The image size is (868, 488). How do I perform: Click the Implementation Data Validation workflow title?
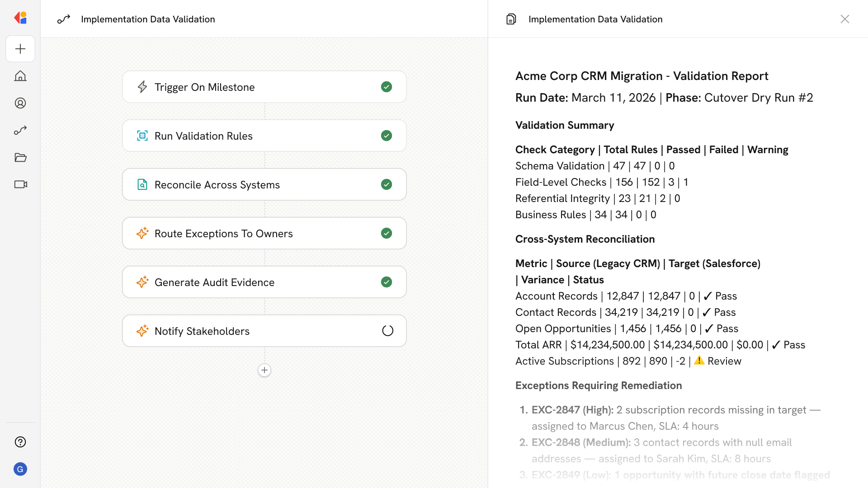pos(148,19)
